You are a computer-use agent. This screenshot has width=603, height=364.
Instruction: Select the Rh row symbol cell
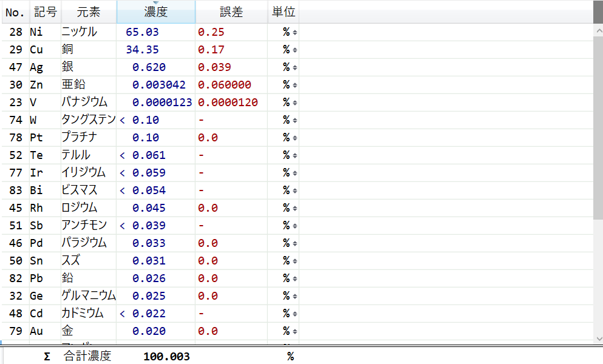36,208
